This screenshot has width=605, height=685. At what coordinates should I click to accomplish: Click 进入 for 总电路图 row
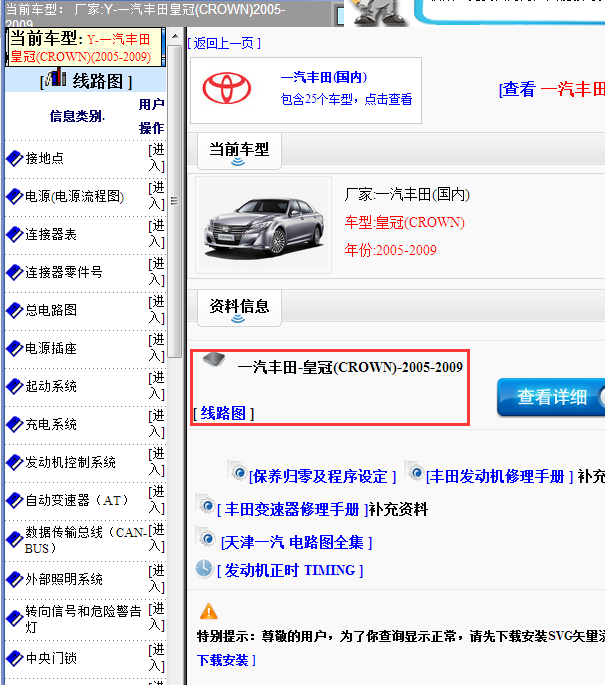tap(156, 310)
